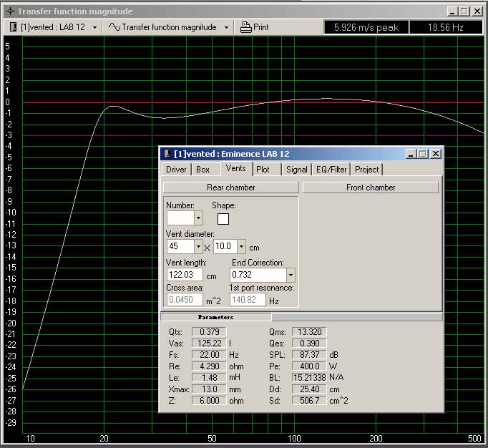Screen dimensions: 488x448
Task: Open the dropdown arrow beside vent diameter 10.0
Action: 242,247
